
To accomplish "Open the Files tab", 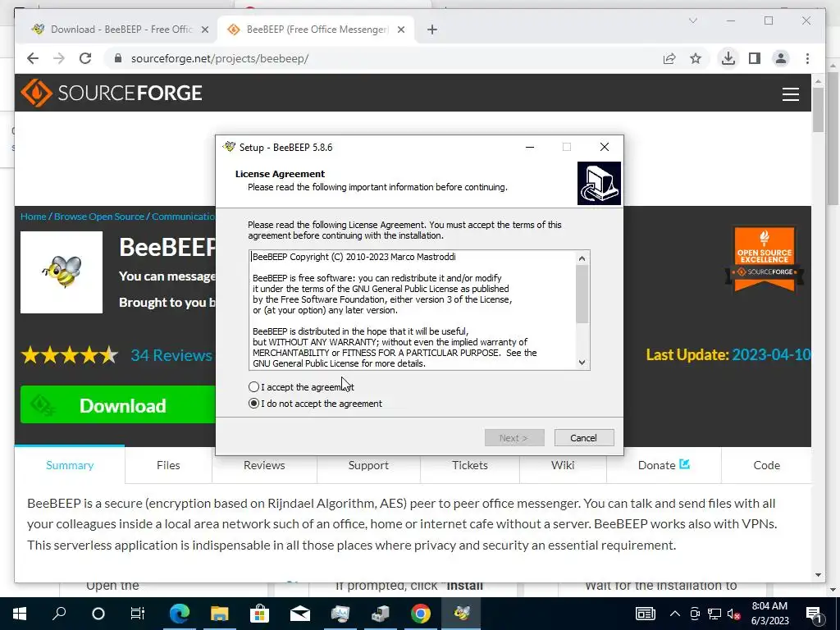I will pyautogui.click(x=168, y=465).
